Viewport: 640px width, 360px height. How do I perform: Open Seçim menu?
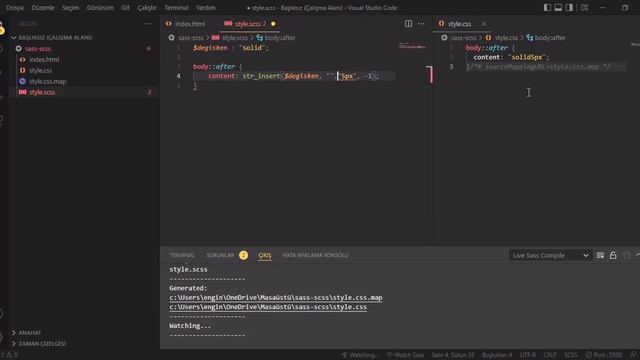point(70,7)
